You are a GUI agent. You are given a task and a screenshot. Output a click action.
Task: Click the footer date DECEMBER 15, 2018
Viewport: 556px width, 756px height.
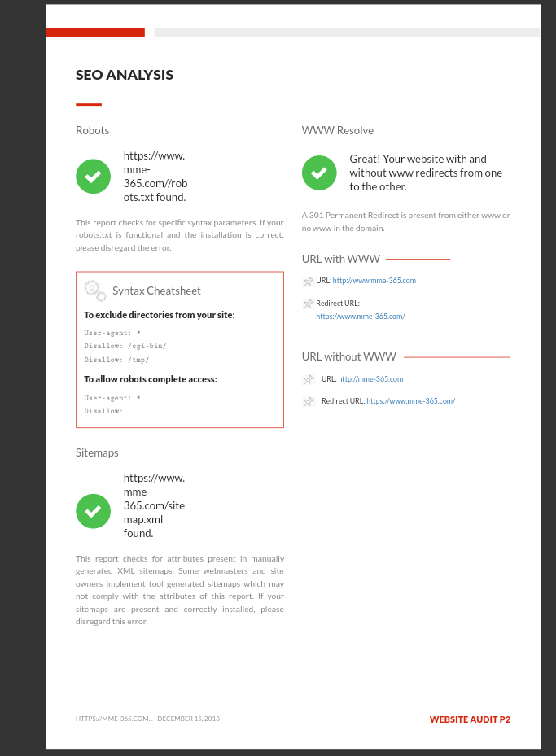[189, 719]
